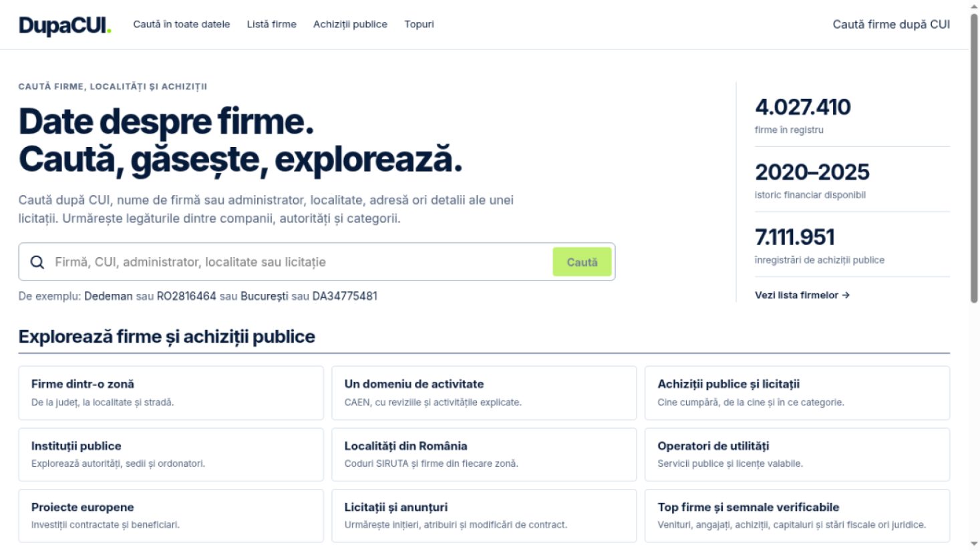Click the scrollbar up arrow
Screen dimensions: 980x551
(974, 5)
